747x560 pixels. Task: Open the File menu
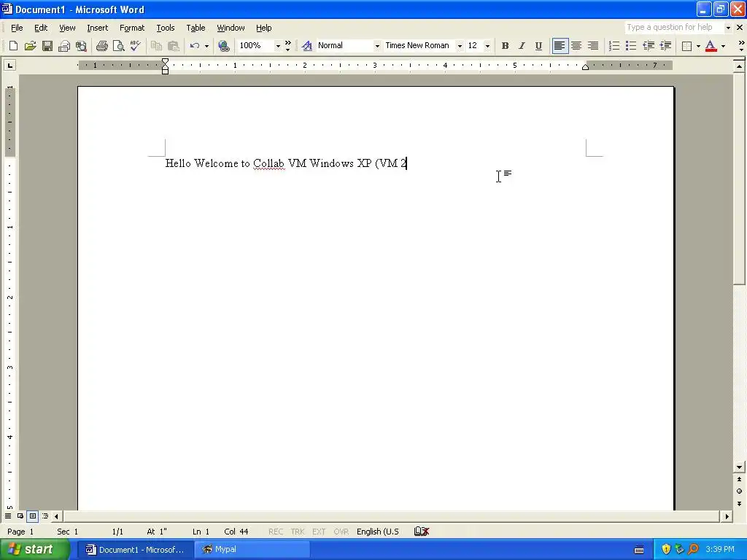[17, 28]
